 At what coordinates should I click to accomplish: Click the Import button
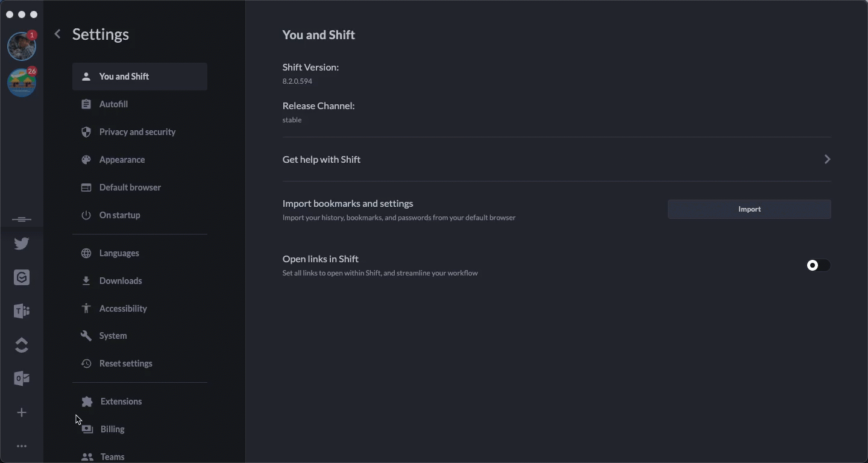(x=749, y=209)
